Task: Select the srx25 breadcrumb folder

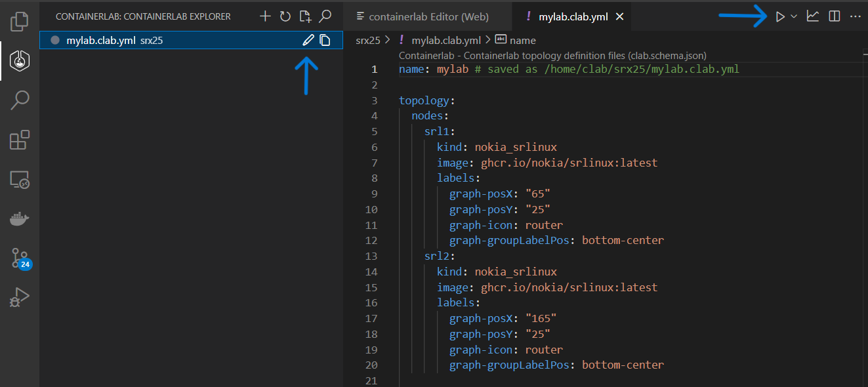Action: [x=367, y=41]
